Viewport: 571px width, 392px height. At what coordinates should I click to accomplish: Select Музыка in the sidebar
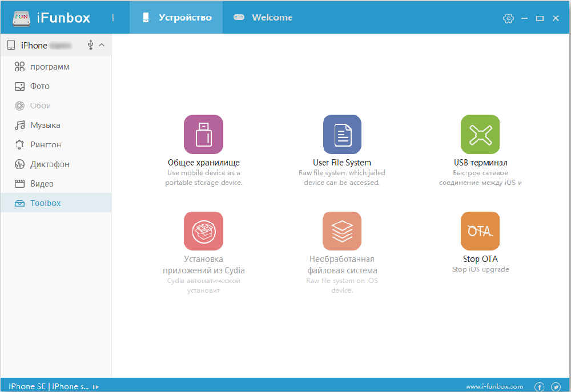[x=45, y=125]
